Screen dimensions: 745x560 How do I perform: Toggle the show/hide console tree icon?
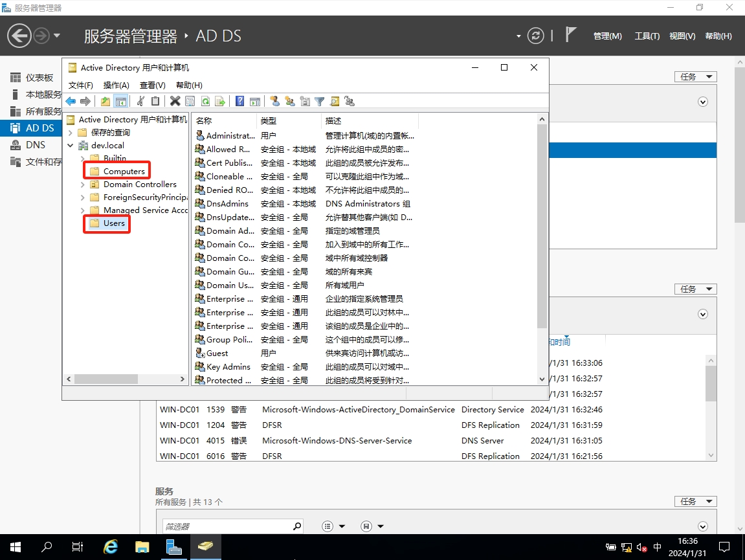[120, 101]
